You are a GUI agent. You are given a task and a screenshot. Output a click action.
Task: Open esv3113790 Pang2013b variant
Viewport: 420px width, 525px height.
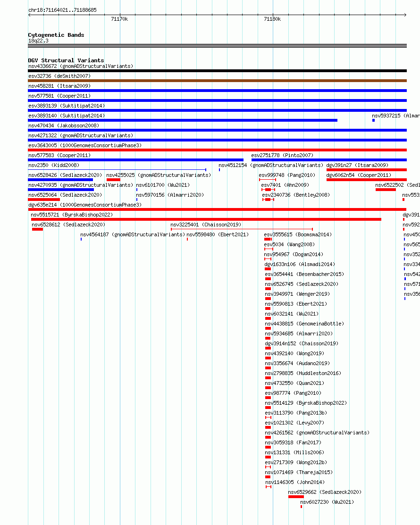click(x=268, y=417)
